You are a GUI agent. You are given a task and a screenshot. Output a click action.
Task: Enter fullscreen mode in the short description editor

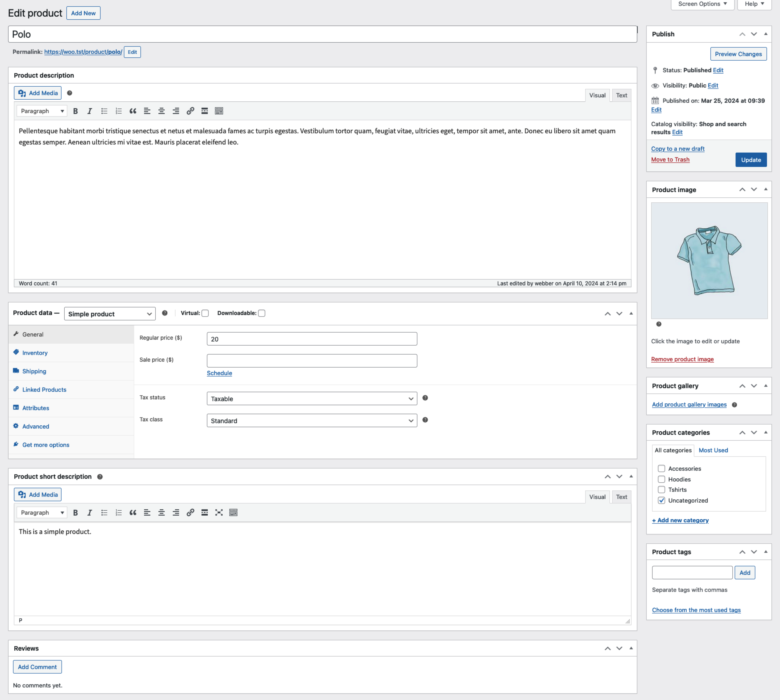click(219, 512)
